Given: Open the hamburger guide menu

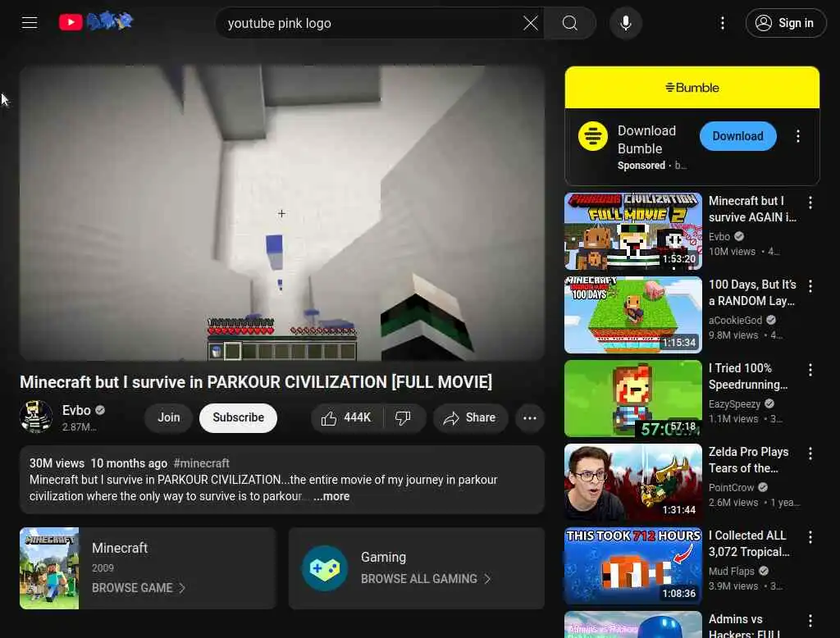Looking at the screenshot, I should point(30,22).
